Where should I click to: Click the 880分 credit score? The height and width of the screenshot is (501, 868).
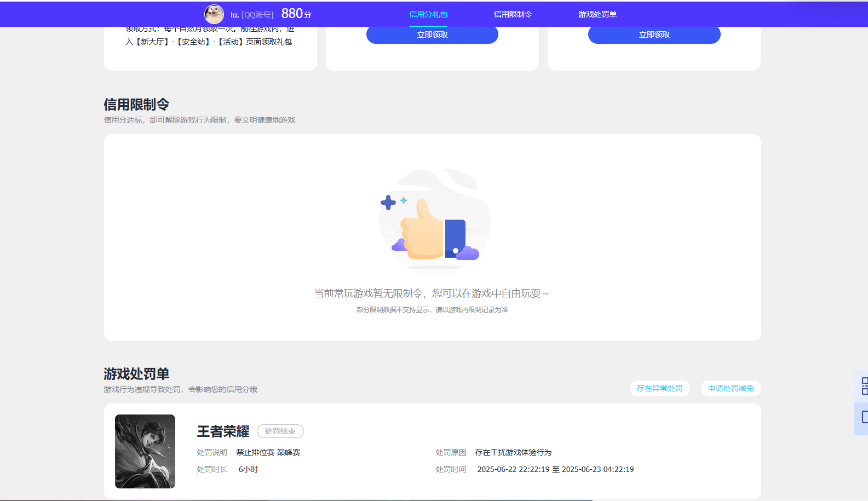(x=296, y=14)
